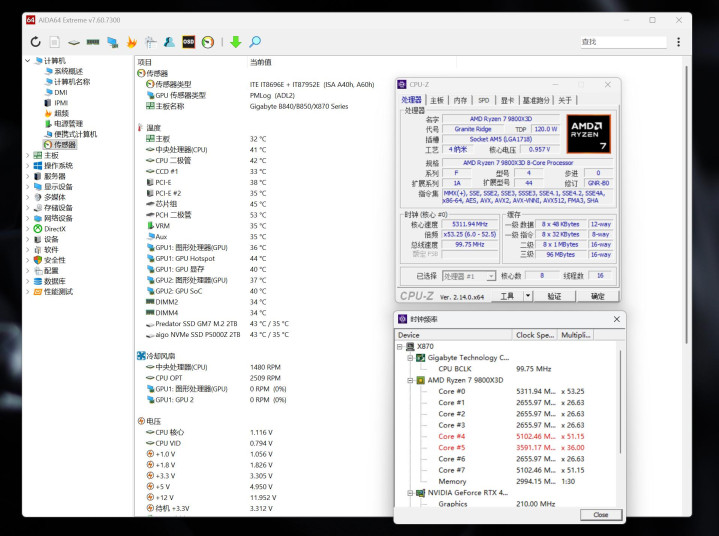Click the clock window's vertical scrollbar
Screen dimensions: 719x536
(x=619, y=400)
